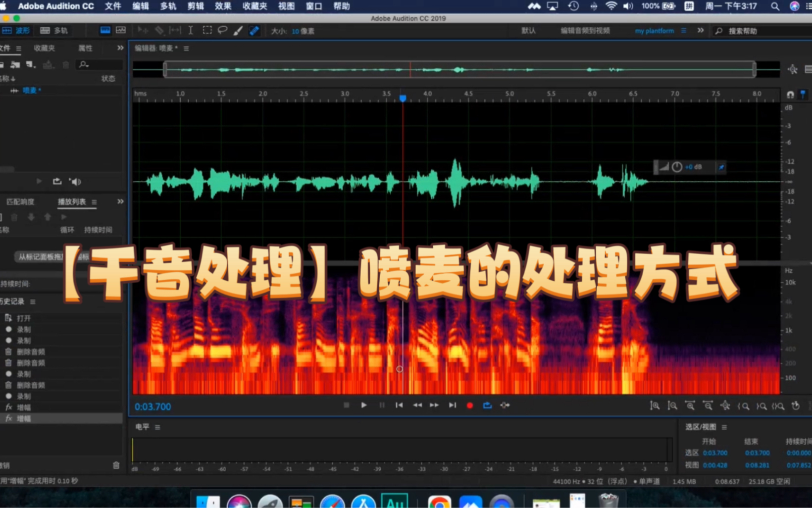Select the Spot Healing Brush tool
This screenshot has height=508, width=812.
coord(254,31)
